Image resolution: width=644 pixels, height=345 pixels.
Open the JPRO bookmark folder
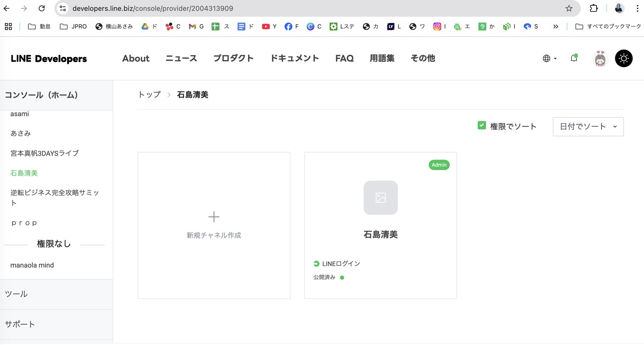[73, 27]
